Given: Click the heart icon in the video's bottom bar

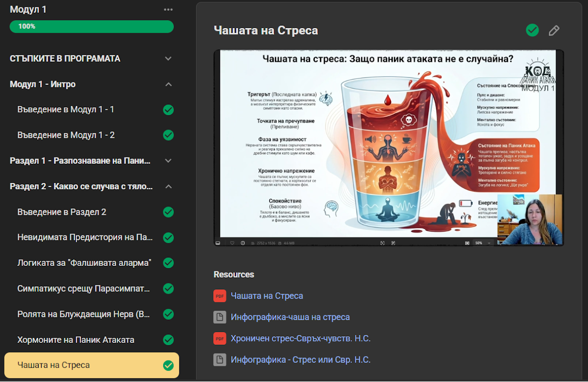Looking at the screenshot, I should point(232,243).
